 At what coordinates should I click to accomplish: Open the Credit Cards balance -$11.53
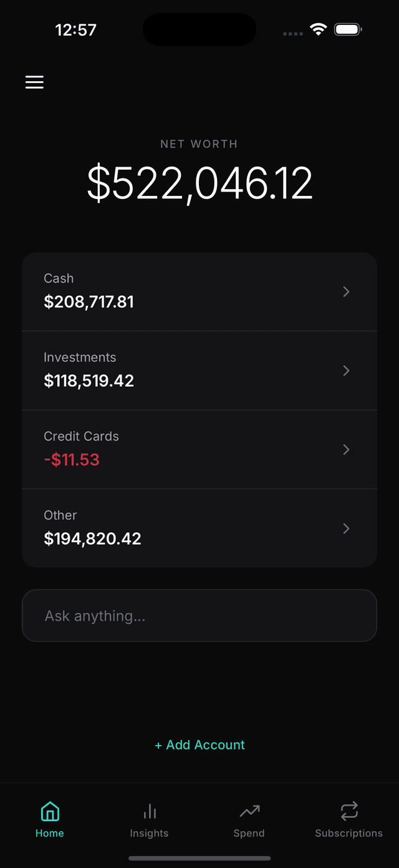coord(72,460)
